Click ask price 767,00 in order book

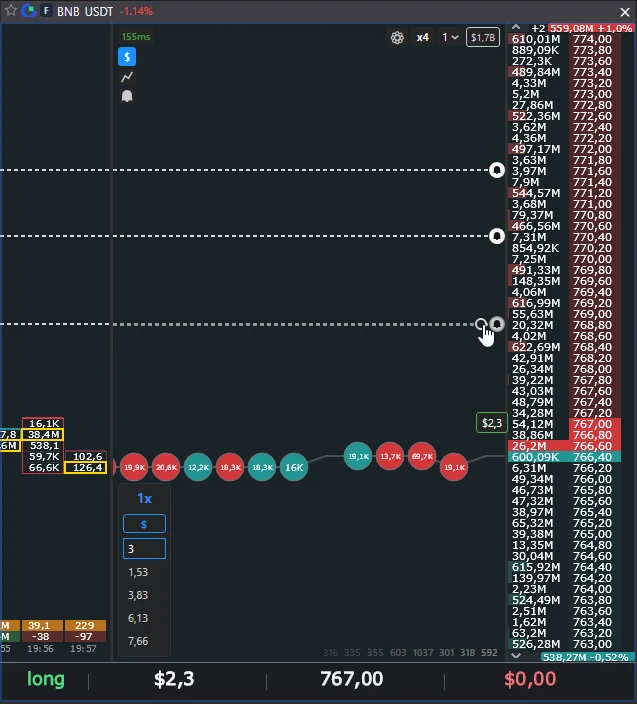click(x=592, y=424)
